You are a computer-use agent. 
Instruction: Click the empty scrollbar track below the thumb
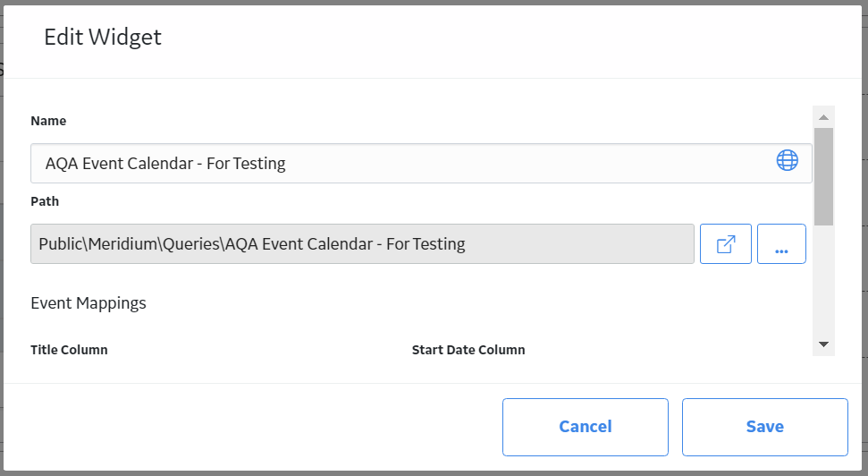coord(823,280)
